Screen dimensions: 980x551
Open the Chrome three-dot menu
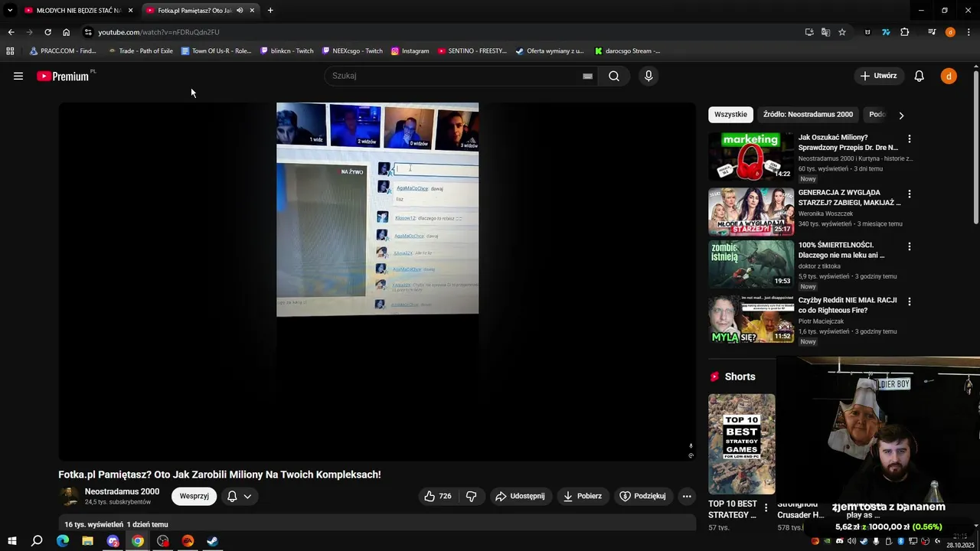pyautogui.click(x=969, y=32)
